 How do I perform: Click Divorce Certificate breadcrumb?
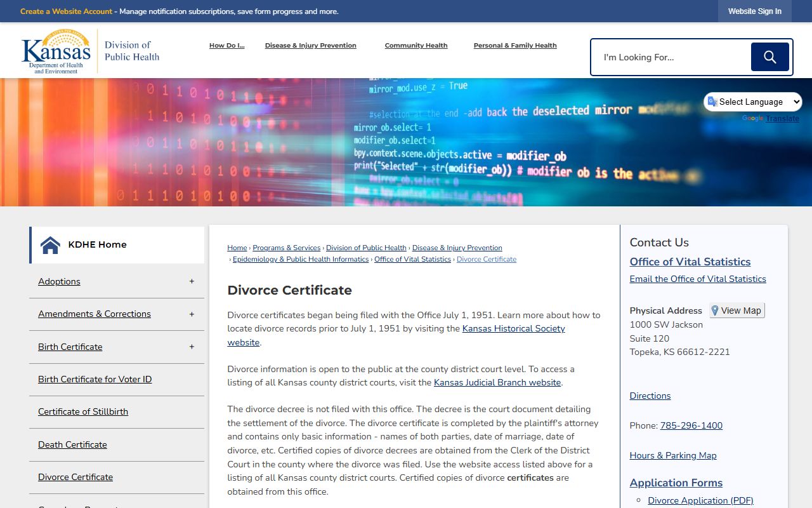(x=487, y=259)
